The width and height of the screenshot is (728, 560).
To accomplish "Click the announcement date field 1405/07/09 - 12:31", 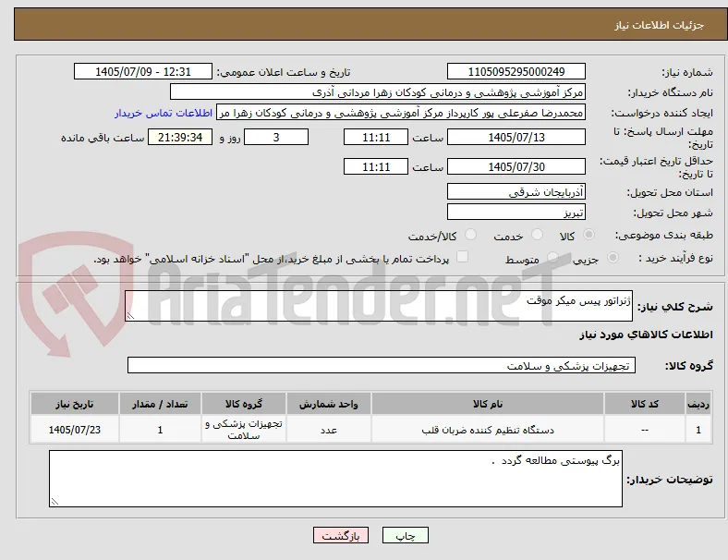I will coord(143,71).
